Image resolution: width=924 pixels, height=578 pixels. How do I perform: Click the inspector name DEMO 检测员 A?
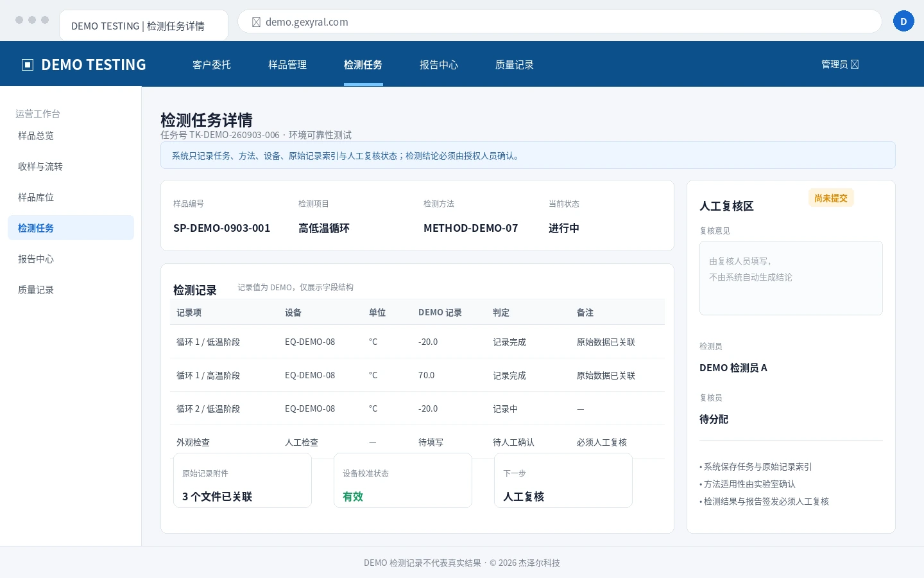point(733,368)
